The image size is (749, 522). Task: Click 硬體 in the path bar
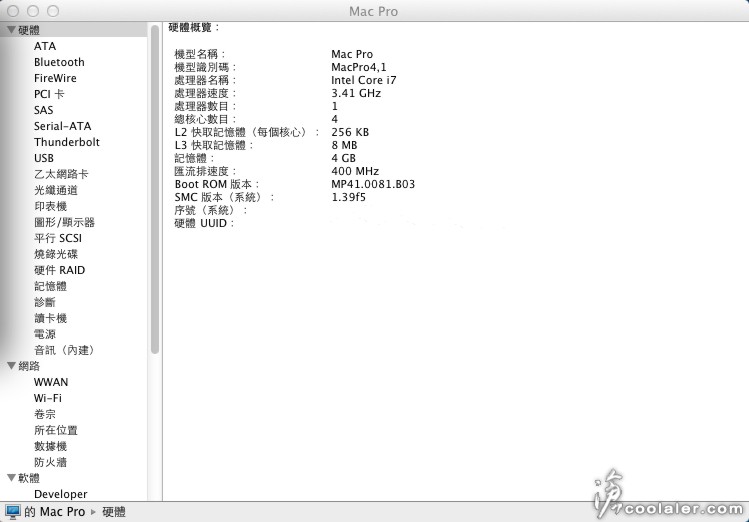point(114,511)
